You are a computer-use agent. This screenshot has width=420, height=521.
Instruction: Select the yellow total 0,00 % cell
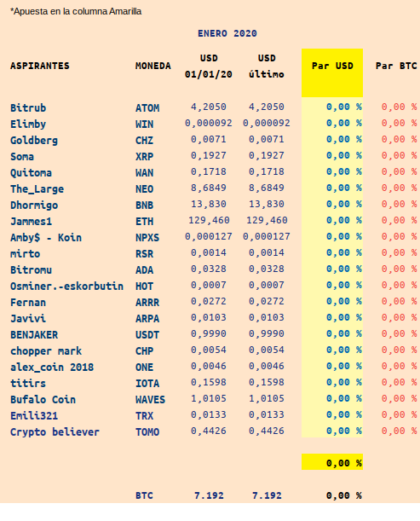coord(332,462)
